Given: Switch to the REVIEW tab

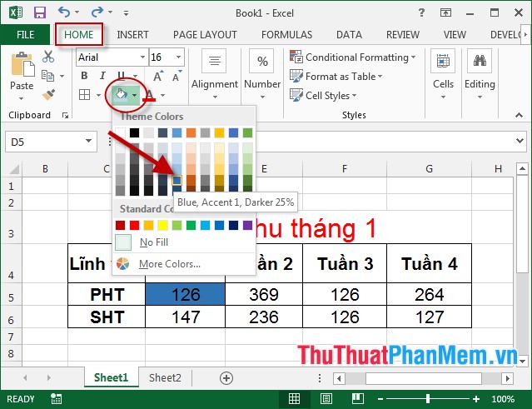Looking at the screenshot, I should click(x=403, y=35).
